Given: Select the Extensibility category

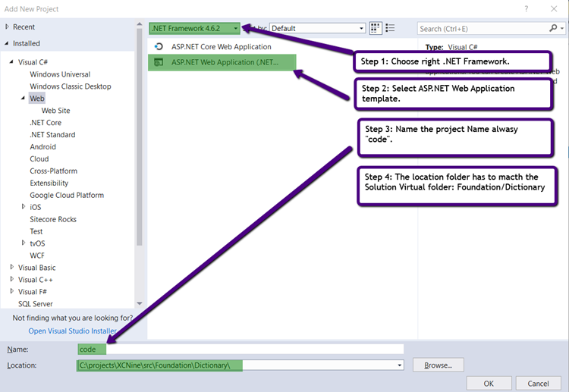Looking at the screenshot, I should tap(49, 183).
